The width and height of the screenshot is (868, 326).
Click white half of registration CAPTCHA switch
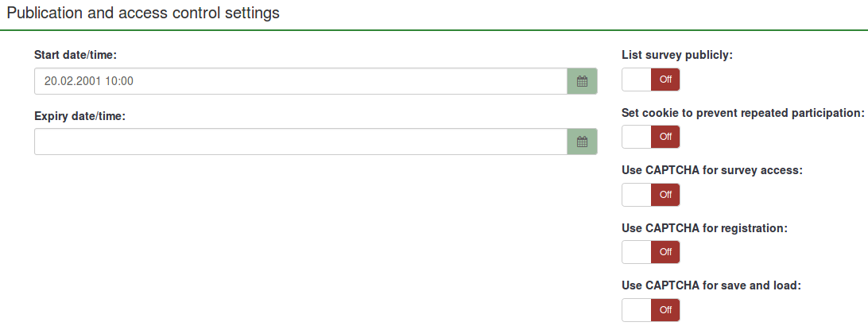[637, 252]
